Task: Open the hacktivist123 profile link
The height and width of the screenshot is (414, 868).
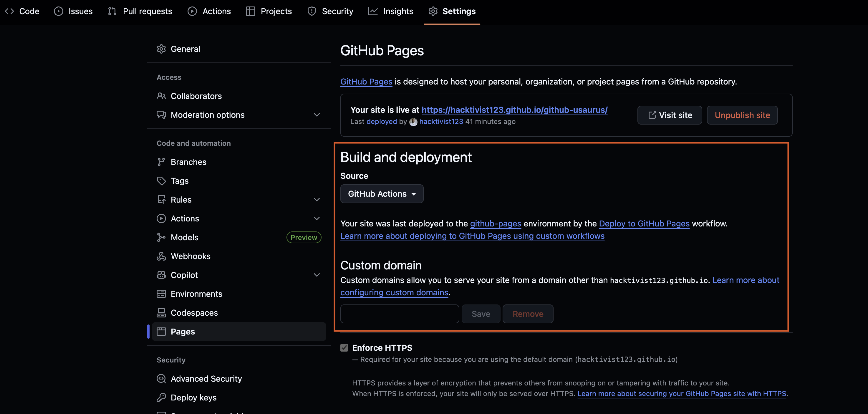Action: 441,122
